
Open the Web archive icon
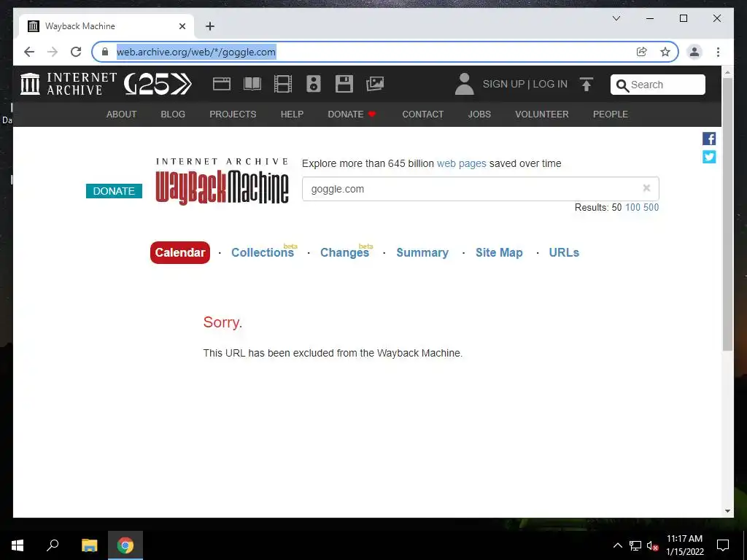point(222,84)
